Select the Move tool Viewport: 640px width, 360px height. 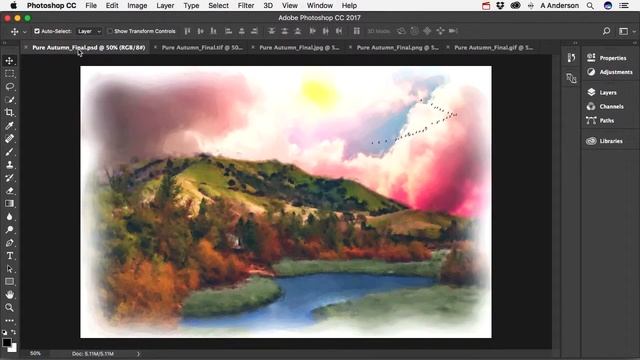[9, 61]
